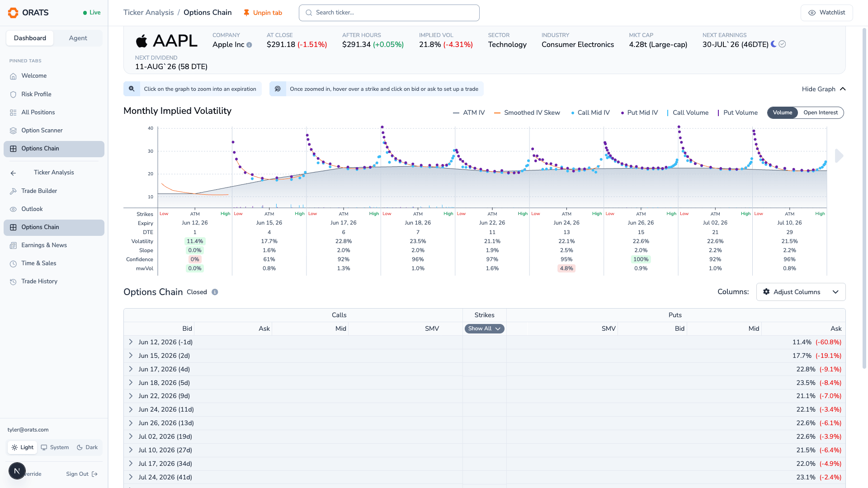Toggle the Smoothed IV Skew legend series
Image resolution: width=868 pixels, height=488 pixels.
point(527,113)
